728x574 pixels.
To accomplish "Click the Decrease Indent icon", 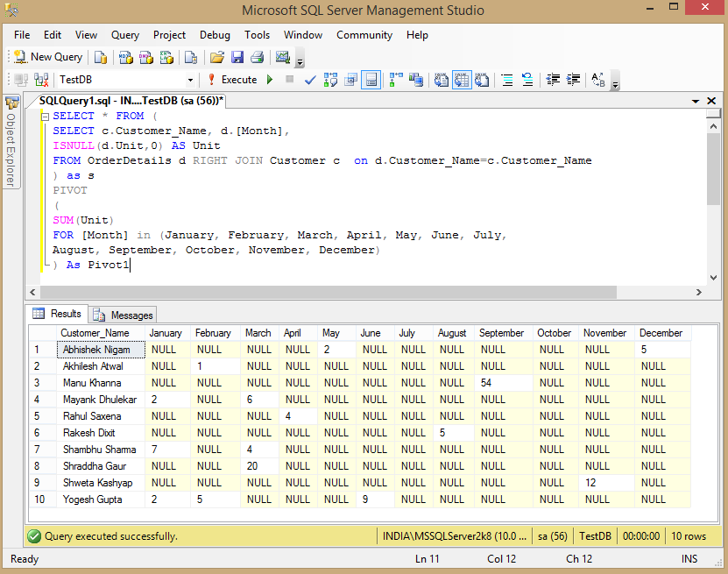I will (553, 80).
